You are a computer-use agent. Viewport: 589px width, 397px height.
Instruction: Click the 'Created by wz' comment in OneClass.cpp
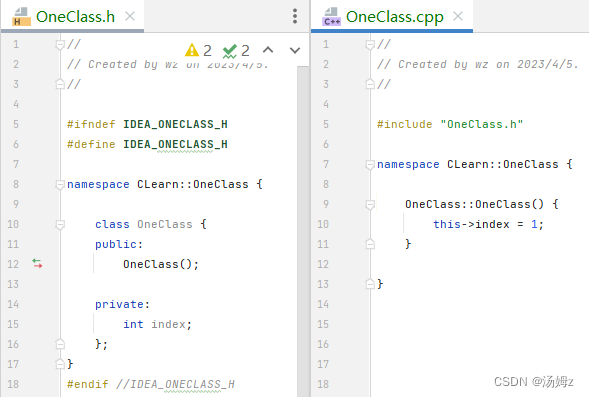pos(477,64)
